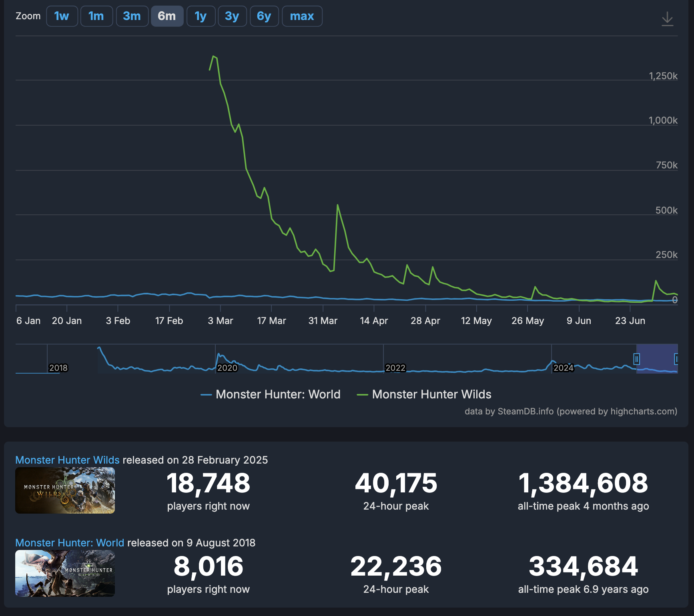Open the Monster Hunter Wilds link
This screenshot has height=616, width=694.
(67, 460)
